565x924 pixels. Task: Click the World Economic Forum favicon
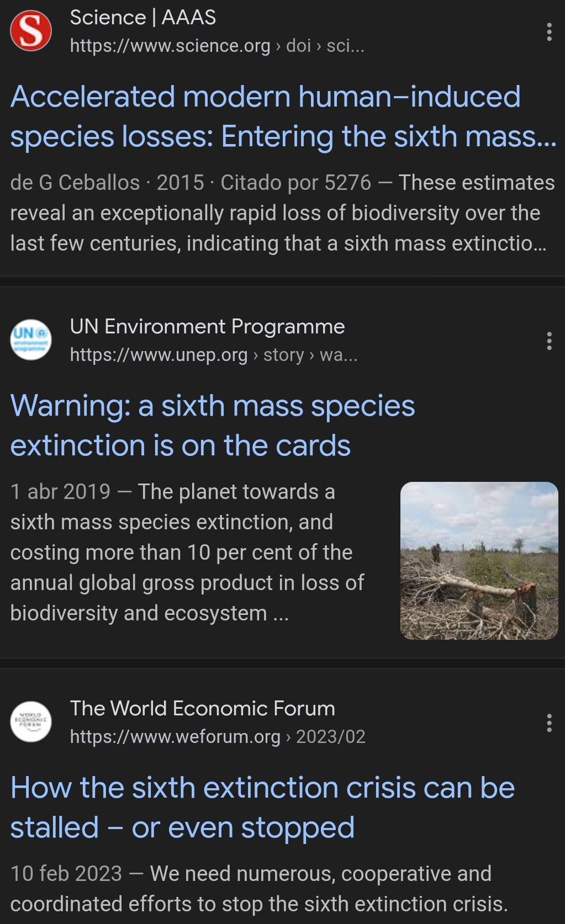(x=31, y=722)
